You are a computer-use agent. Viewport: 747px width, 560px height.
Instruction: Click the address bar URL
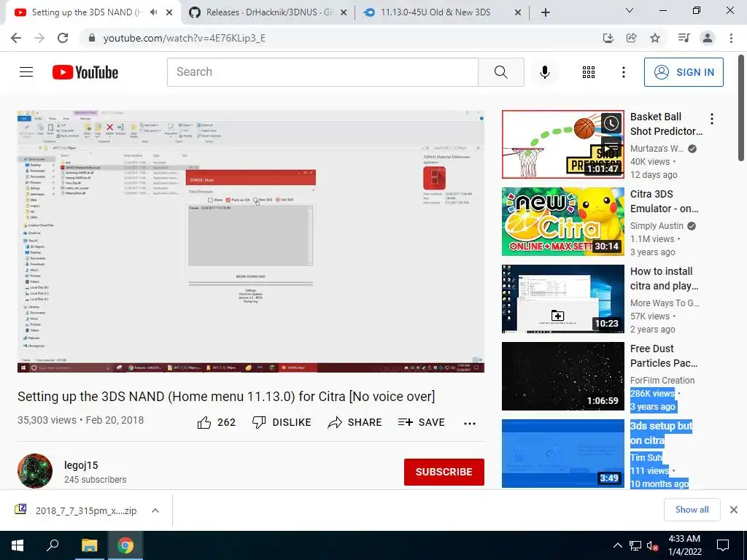click(185, 38)
